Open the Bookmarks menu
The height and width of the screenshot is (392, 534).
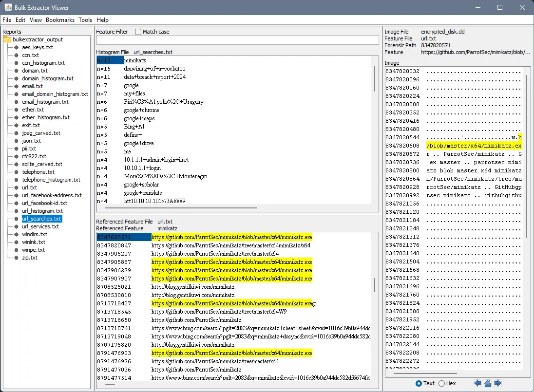(x=60, y=20)
